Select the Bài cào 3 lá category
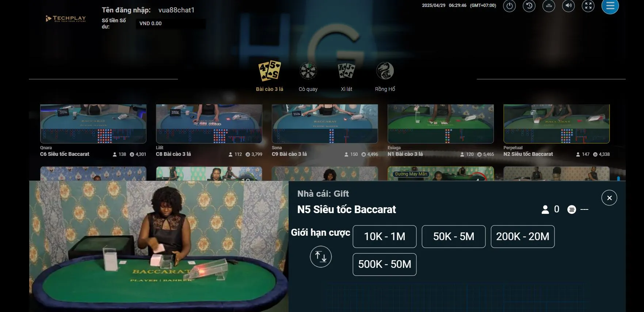644x312 pixels. pyautogui.click(x=270, y=76)
